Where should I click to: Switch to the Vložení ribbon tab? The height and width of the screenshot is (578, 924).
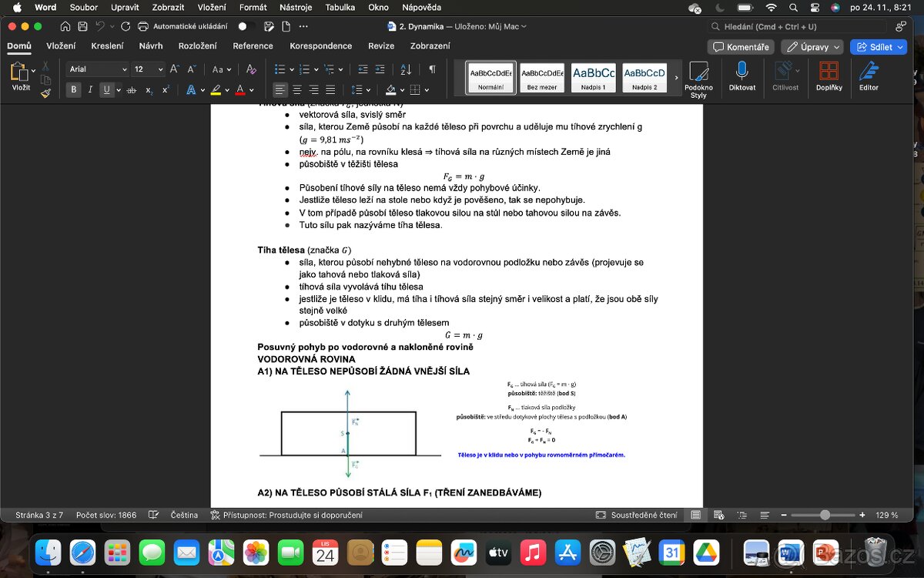point(61,46)
